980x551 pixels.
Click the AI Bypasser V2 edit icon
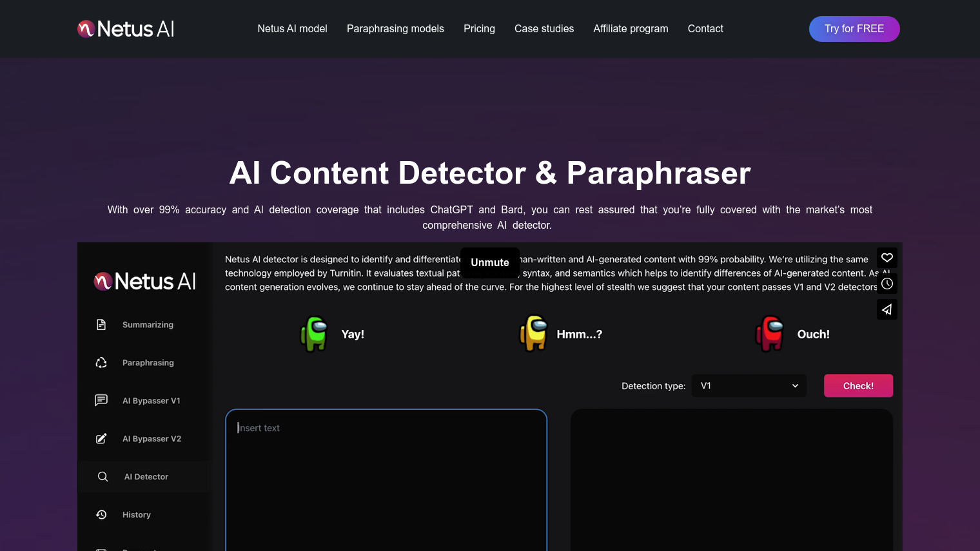[x=101, y=439]
